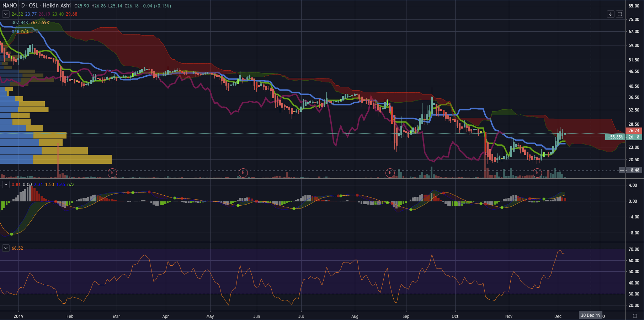644x320 pixels.
Task: Click the 30.00 RSI axis label
Action: 634,294
